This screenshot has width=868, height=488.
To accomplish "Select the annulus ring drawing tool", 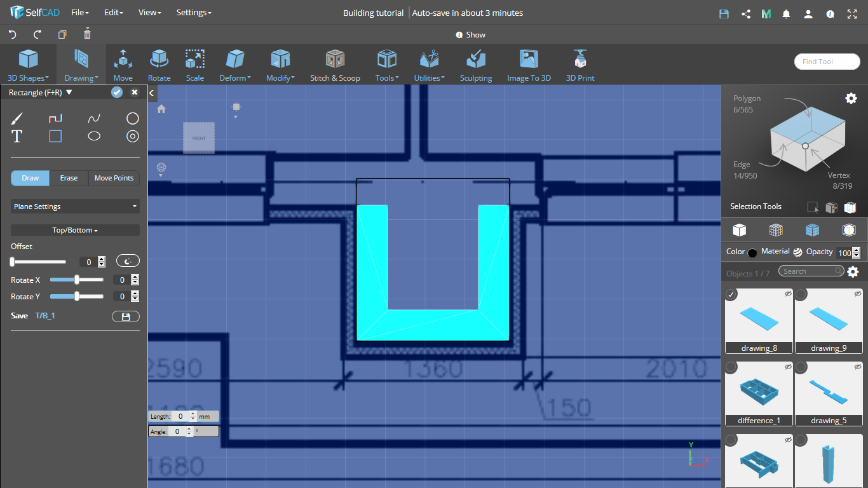I will point(132,136).
